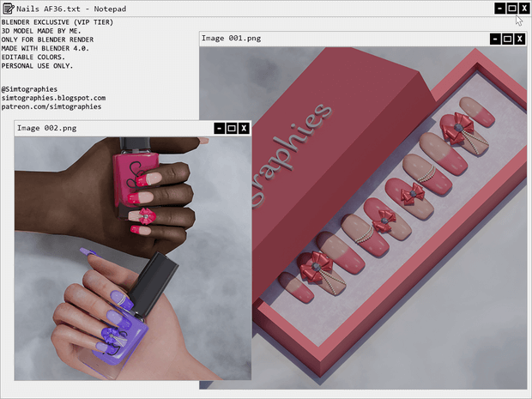Maximize the Nails AF36.txt Notepad window
This screenshot has height=399, width=532.
coord(512,8)
